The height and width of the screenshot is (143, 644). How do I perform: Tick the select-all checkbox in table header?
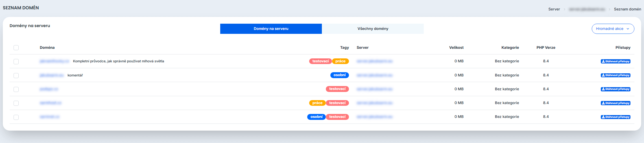(16, 48)
